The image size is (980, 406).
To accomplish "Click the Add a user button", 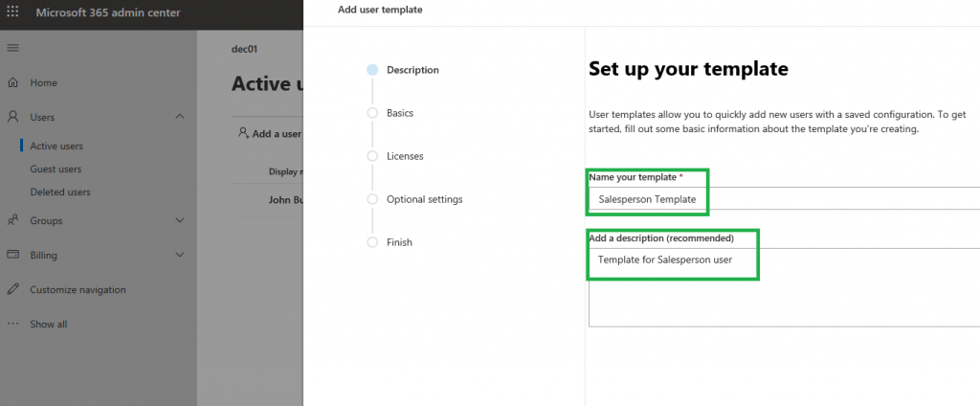I will pyautogui.click(x=270, y=134).
